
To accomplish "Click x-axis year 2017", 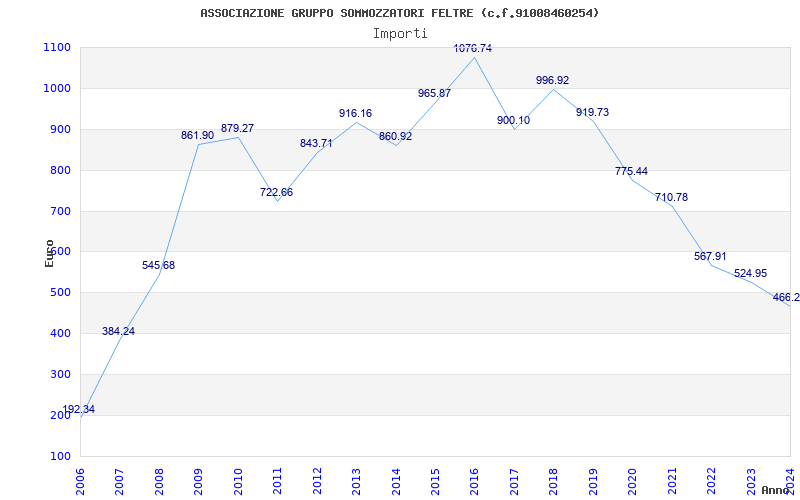I will coord(514,481).
